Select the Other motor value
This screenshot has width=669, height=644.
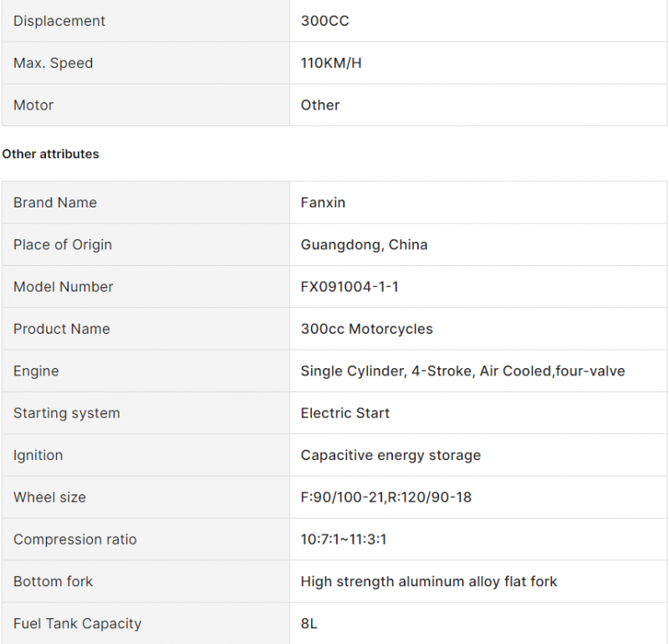[x=320, y=105]
